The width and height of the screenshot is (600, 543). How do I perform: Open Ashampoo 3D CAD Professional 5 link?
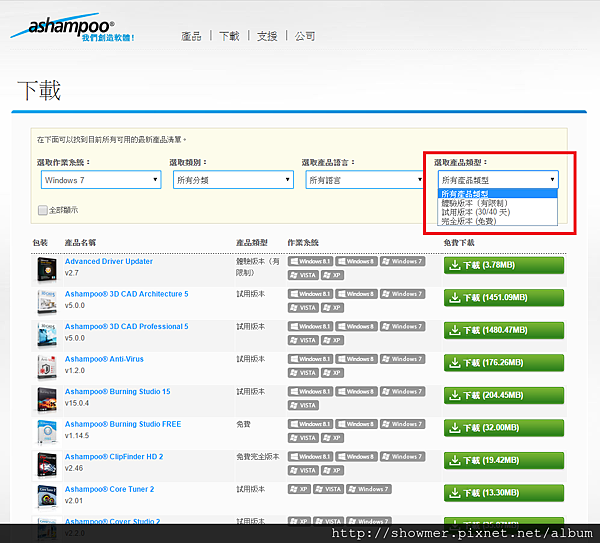[x=127, y=326]
